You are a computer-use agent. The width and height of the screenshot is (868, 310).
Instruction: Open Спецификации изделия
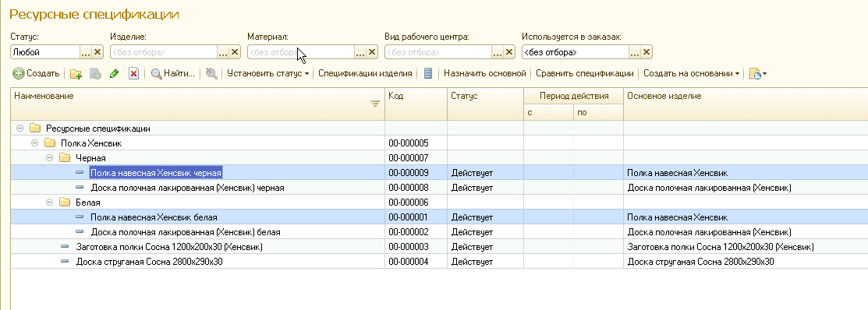point(365,73)
